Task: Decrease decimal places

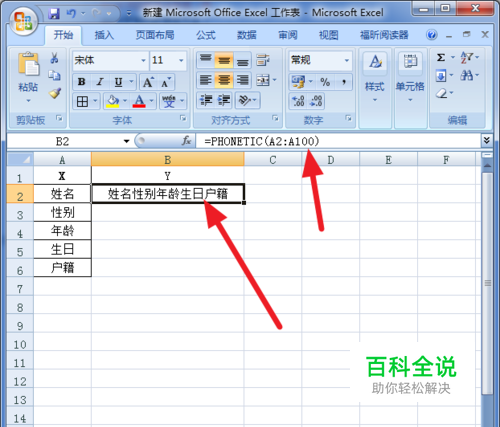Action: [316, 101]
